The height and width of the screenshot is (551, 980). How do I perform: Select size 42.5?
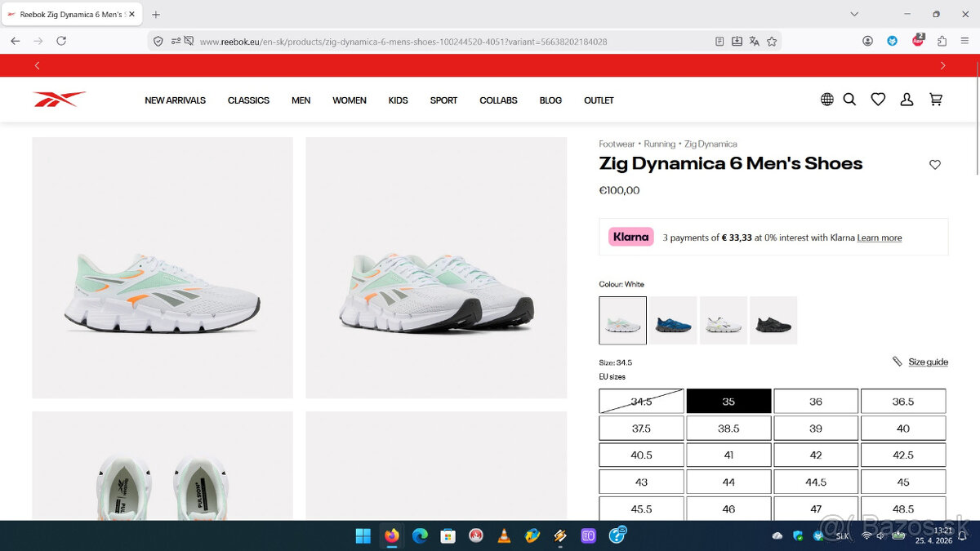(x=903, y=455)
